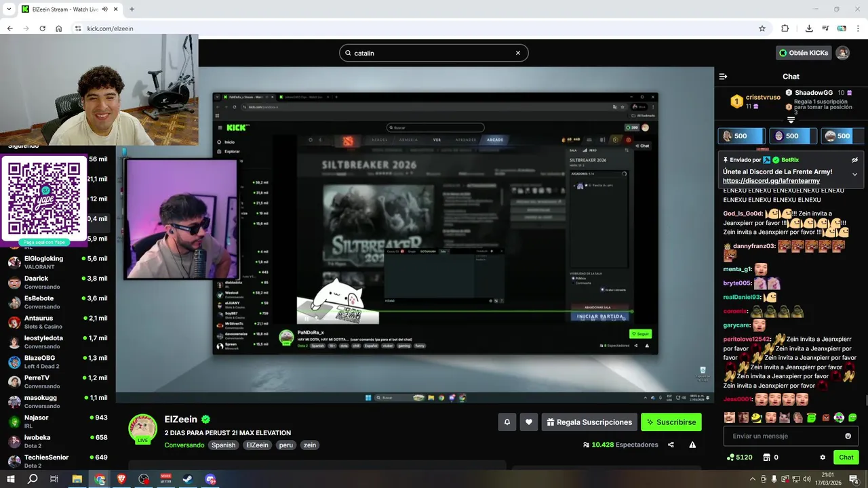Send message with the green Chat button
Screen dimensions: 868x488
(x=846, y=457)
